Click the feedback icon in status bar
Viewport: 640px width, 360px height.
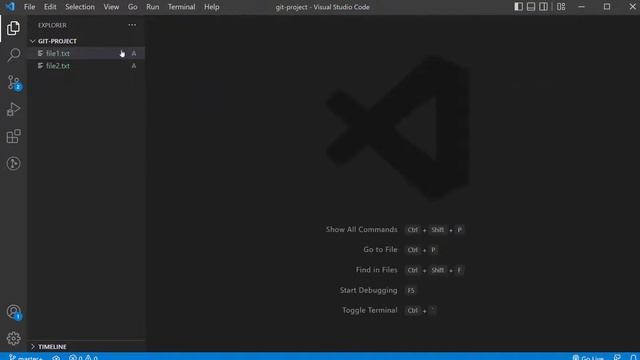(x=617, y=358)
